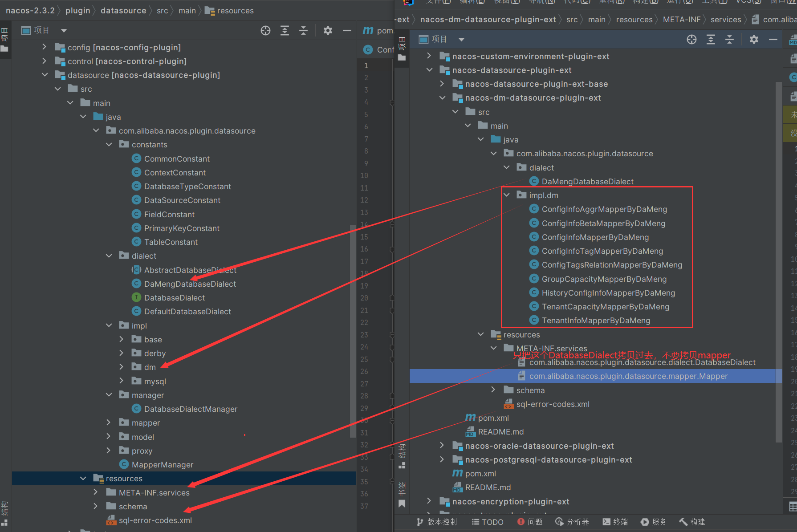Viewport: 797px width, 532px height.
Task: Click the locate/select opened file icon in left project panel
Action: click(x=265, y=30)
